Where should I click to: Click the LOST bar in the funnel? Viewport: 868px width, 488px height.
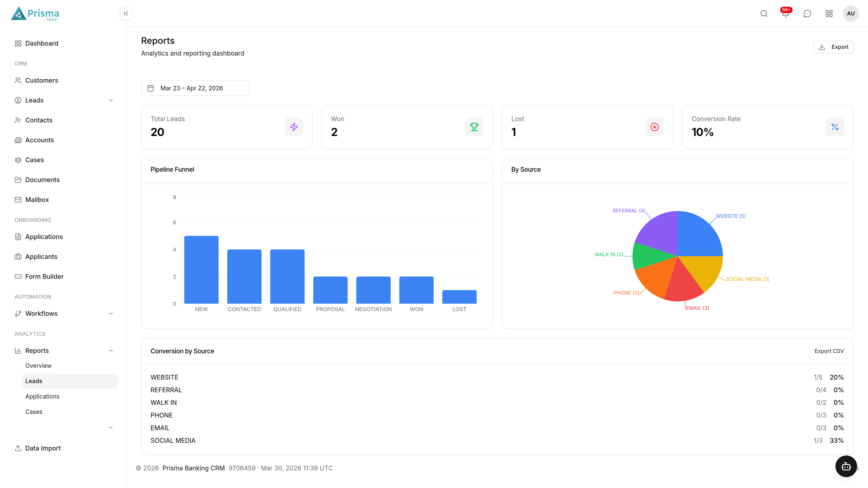tap(459, 297)
